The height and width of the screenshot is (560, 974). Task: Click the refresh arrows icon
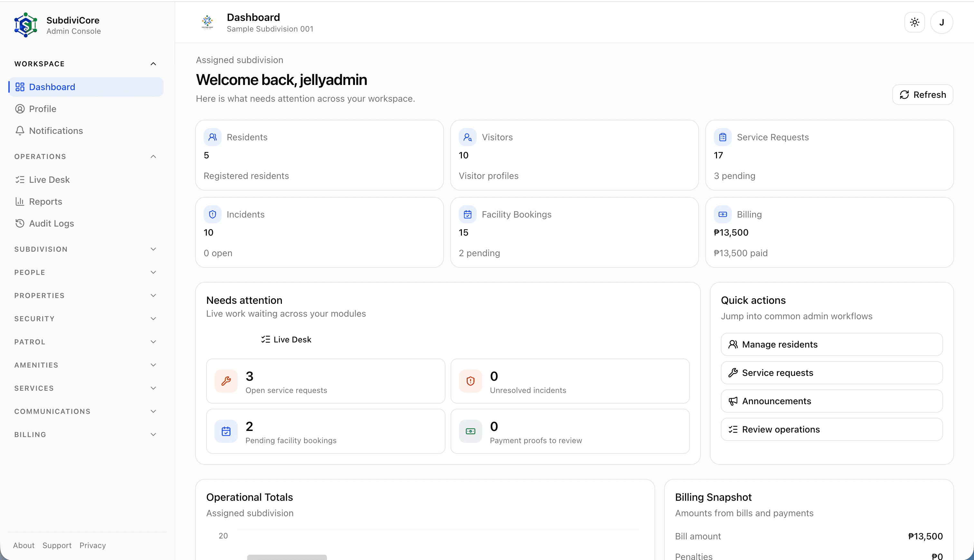tap(904, 95)
